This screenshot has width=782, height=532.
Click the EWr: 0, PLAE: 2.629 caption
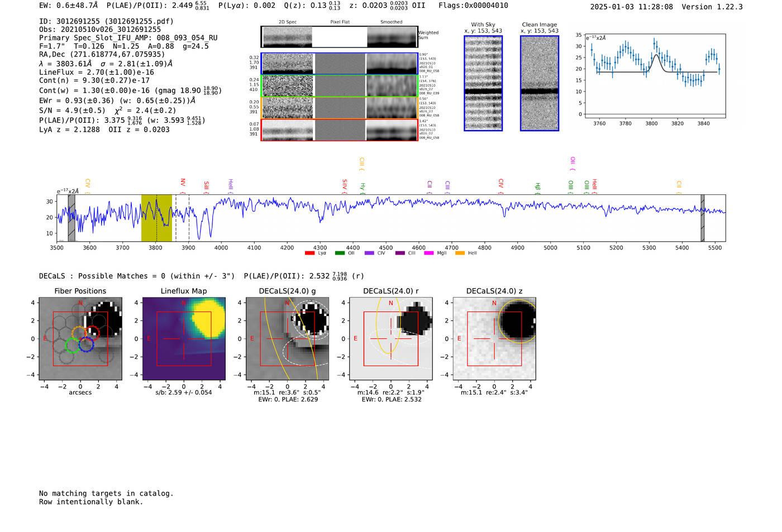click(x=288, y=400)
